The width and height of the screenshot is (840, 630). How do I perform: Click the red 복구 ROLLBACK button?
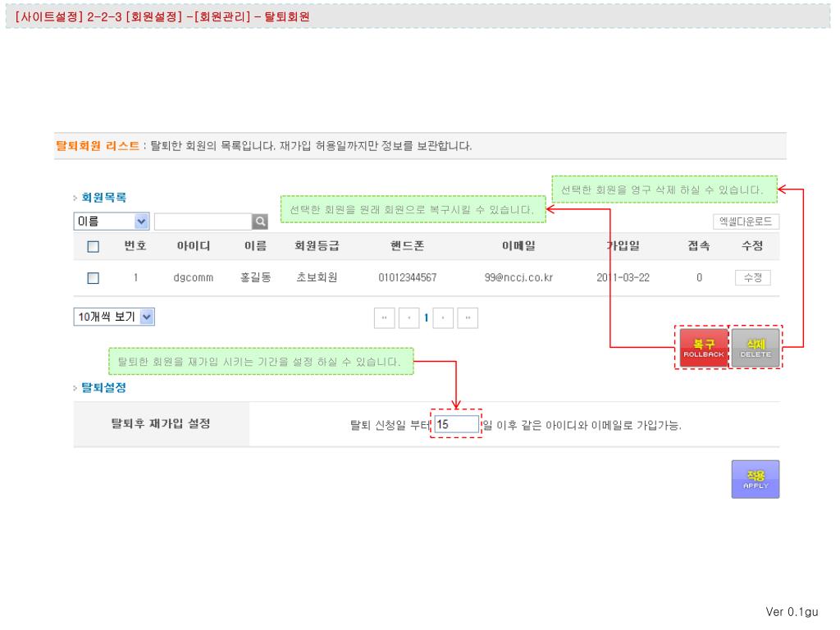point(703,348)
